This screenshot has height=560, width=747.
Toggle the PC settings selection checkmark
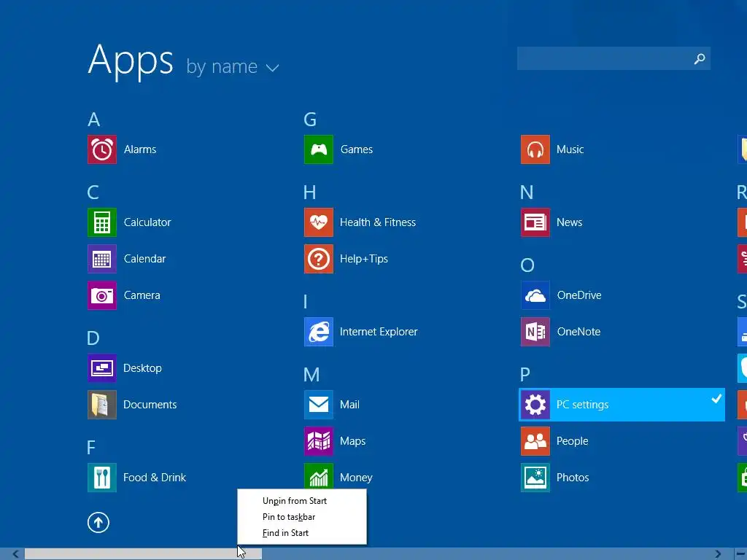(716, 399)
